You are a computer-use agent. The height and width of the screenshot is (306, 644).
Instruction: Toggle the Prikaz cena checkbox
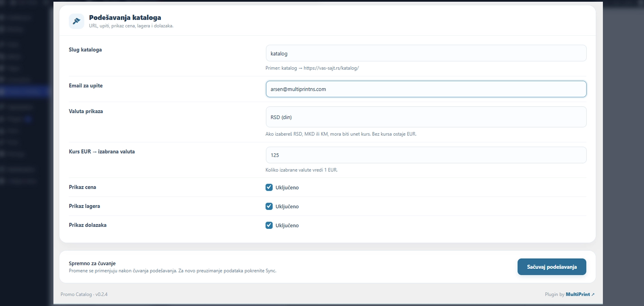coord(269,187)
